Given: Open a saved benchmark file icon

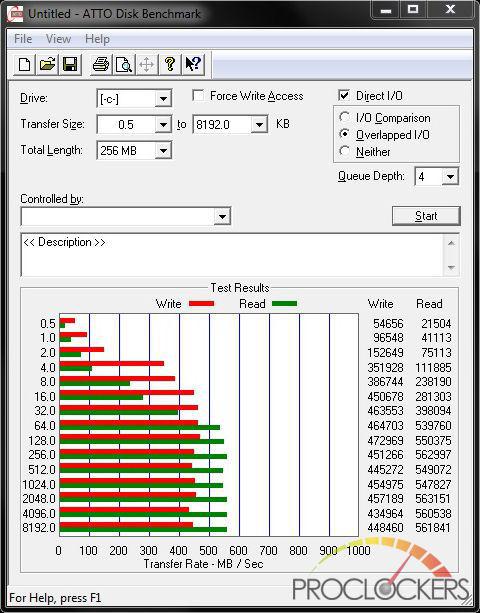Looking at the screenshot, I should (x=47, y=65).
